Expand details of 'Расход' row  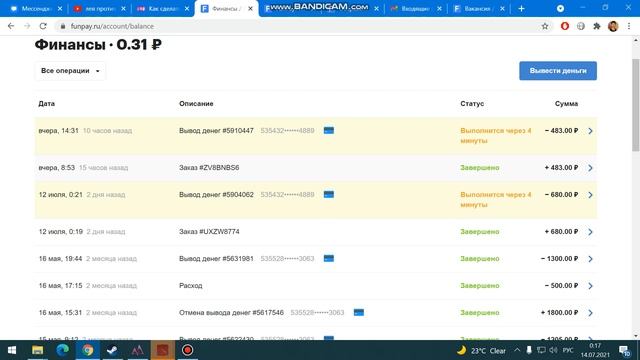(590, 286)
